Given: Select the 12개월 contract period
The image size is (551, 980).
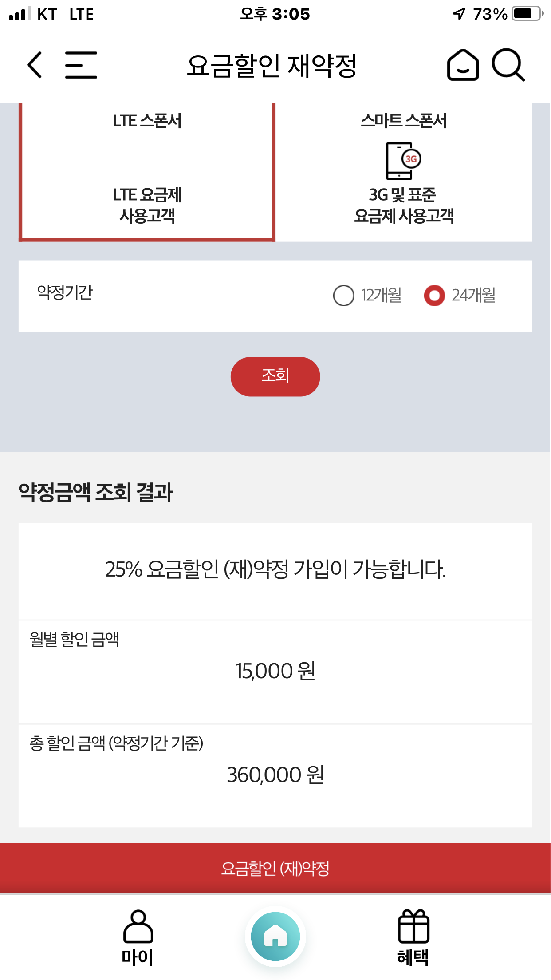Looking at the screenshot, I should click(344, 296).
